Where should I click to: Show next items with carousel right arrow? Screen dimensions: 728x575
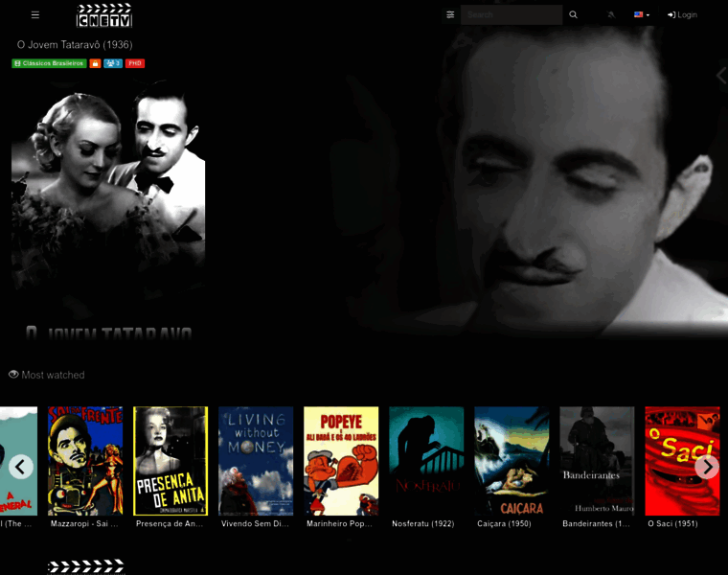[707, 467]
